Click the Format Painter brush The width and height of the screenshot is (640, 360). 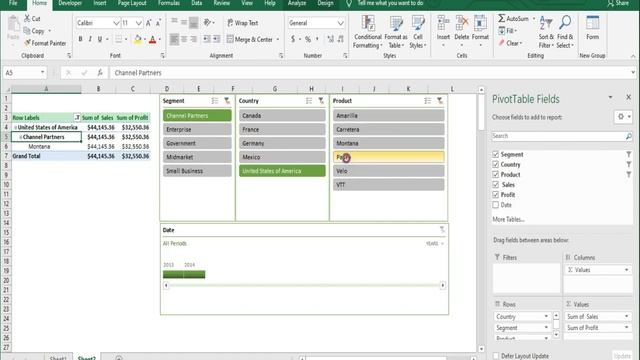27,43
